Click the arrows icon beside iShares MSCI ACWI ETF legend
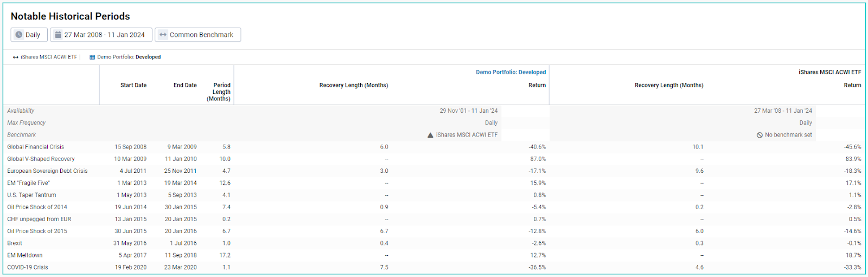The width and height of the screenshot is (868, 277). (x=16, y=57)
